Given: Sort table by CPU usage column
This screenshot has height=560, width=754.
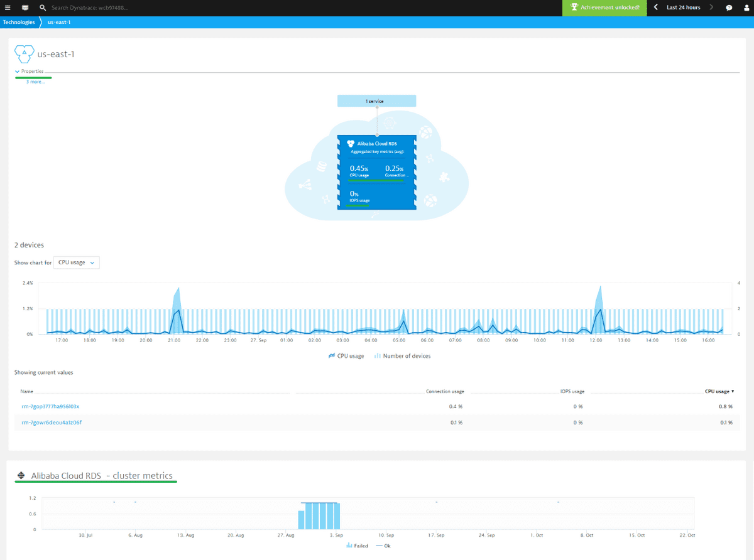Looking at the screenshot, I should coord(718,390).
